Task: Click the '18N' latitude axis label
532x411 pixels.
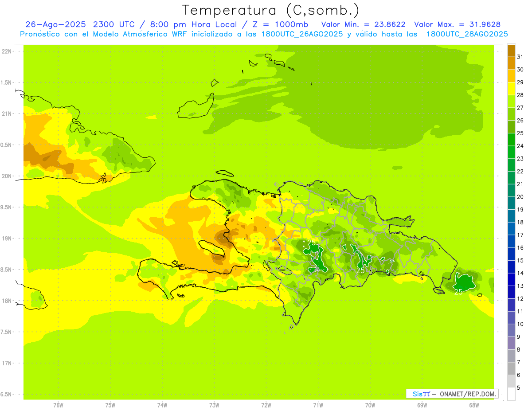Action: coord(7,301)
